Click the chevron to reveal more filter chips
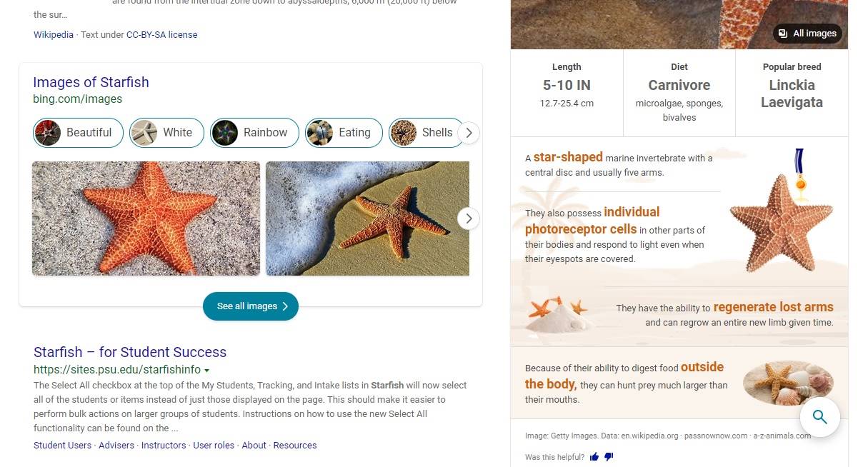 click(469, 133)
